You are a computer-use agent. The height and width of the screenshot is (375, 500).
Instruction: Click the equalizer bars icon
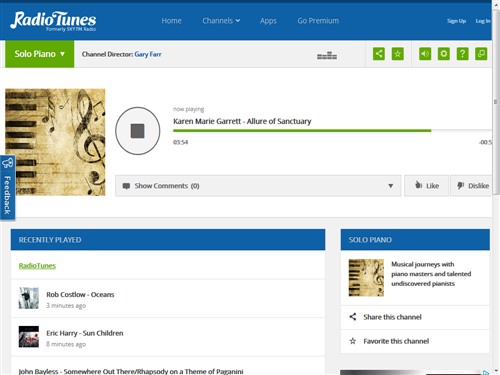coord(327,55)
